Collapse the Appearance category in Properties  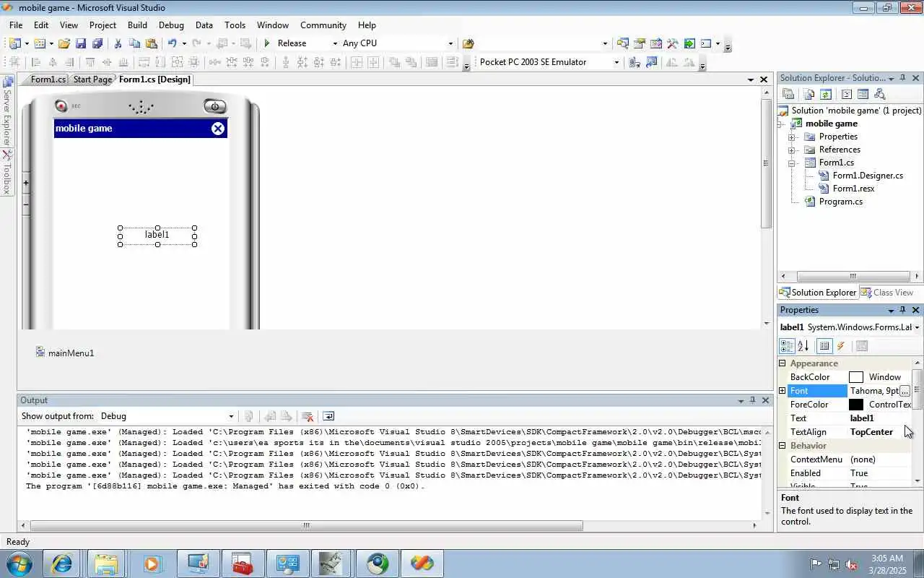point(783,363)
